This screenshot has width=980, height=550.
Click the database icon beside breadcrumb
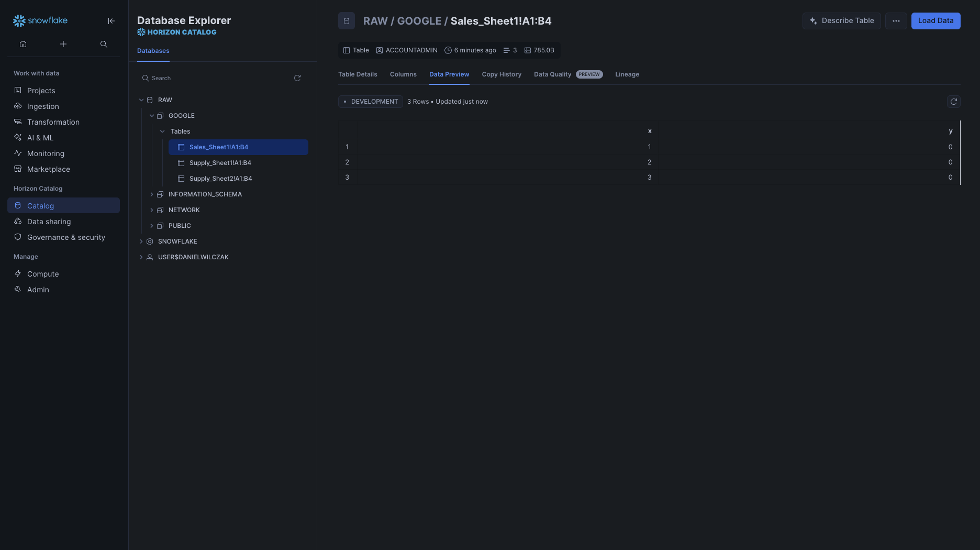tap(347, 21)
